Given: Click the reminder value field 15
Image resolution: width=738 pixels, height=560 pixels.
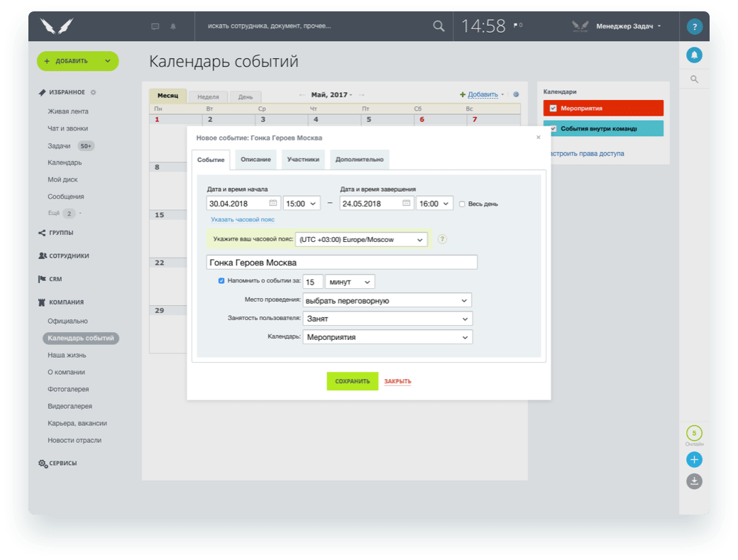Looking at the screenshot, I should tap(312, 282).
